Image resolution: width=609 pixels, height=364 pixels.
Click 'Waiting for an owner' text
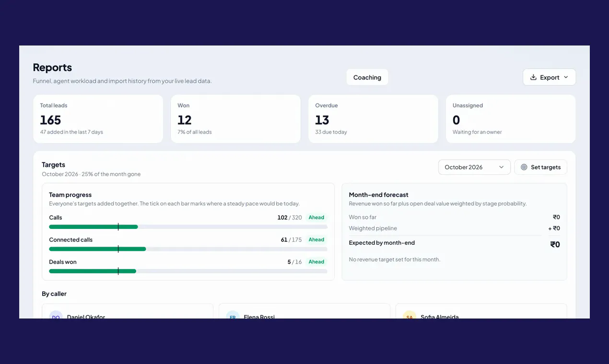[x=477, y=132]
